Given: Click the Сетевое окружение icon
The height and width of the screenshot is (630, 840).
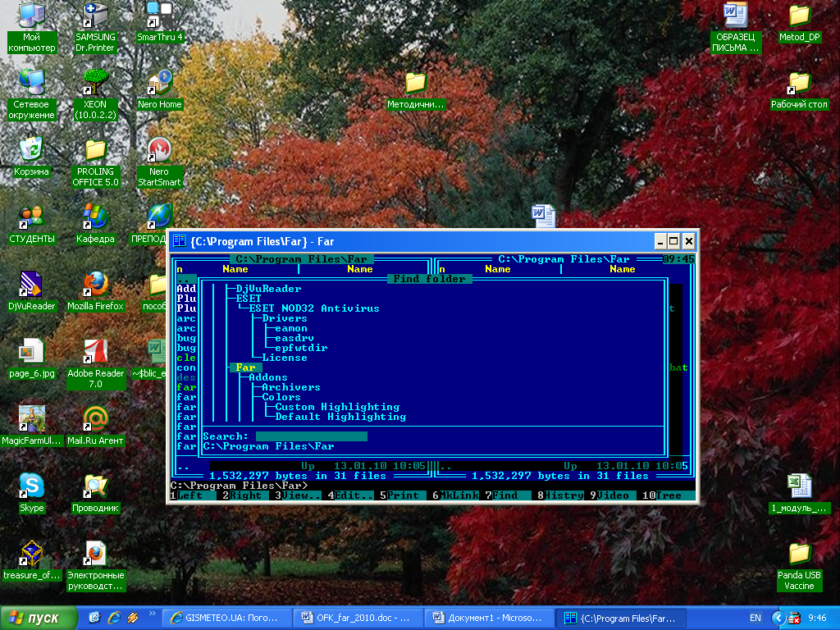Looking at the screenshot, I should [x=31, y=95].
